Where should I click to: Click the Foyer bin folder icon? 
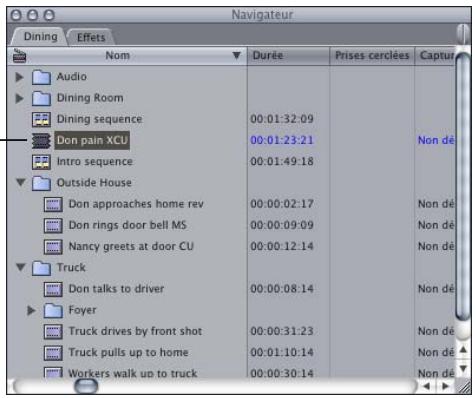coord(53,310)
